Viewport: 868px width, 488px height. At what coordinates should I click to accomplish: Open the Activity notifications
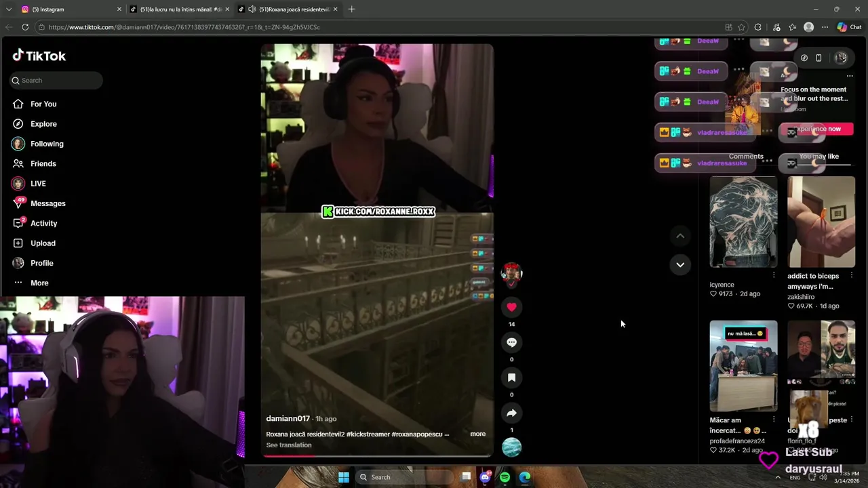pyautogui.click(x=43, y=223)
